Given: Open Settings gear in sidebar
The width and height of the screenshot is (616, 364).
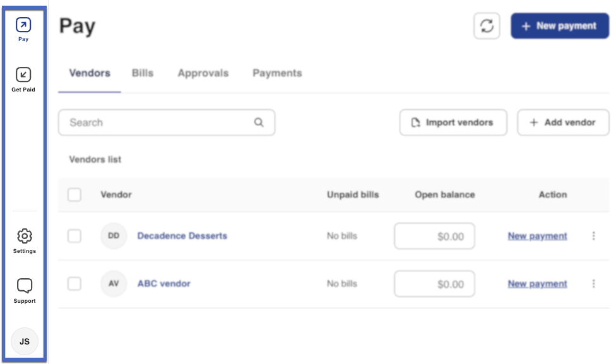Looking at the screenshot, I should point(25,237).
